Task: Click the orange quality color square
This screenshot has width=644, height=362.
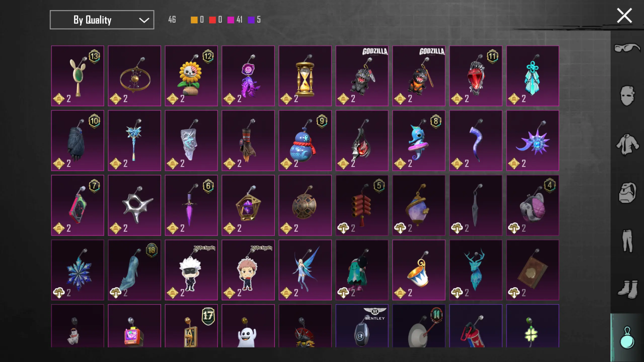Action: pyautogui.click(x=194, y=20)
